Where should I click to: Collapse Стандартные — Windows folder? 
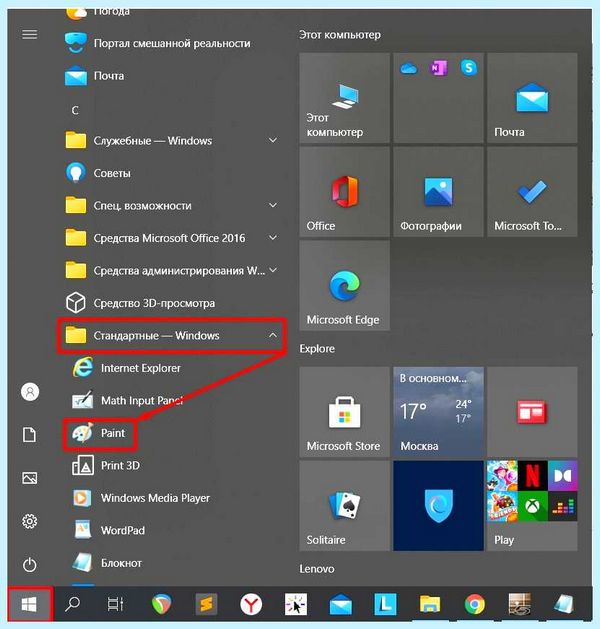point(172,335)
